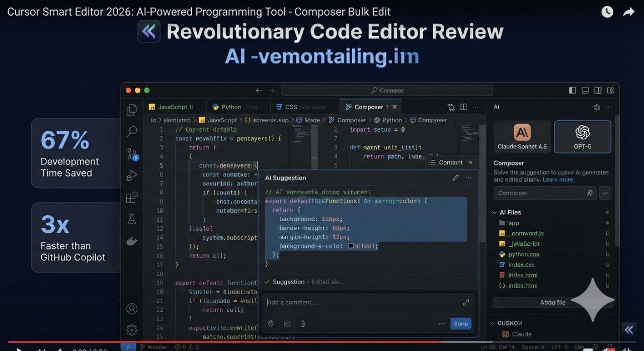
Task: Click the pencil edit icon in AI Suggestion
Action: (x=455, y=178)
